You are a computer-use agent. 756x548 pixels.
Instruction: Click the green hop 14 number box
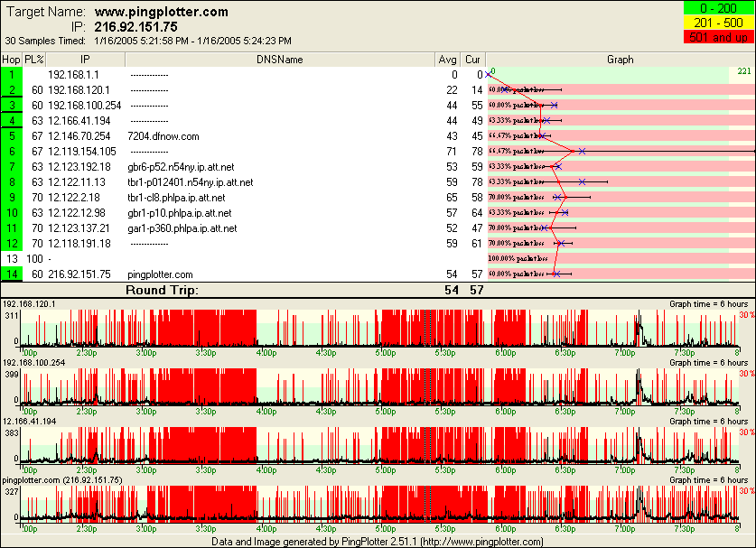click(11, 274)
